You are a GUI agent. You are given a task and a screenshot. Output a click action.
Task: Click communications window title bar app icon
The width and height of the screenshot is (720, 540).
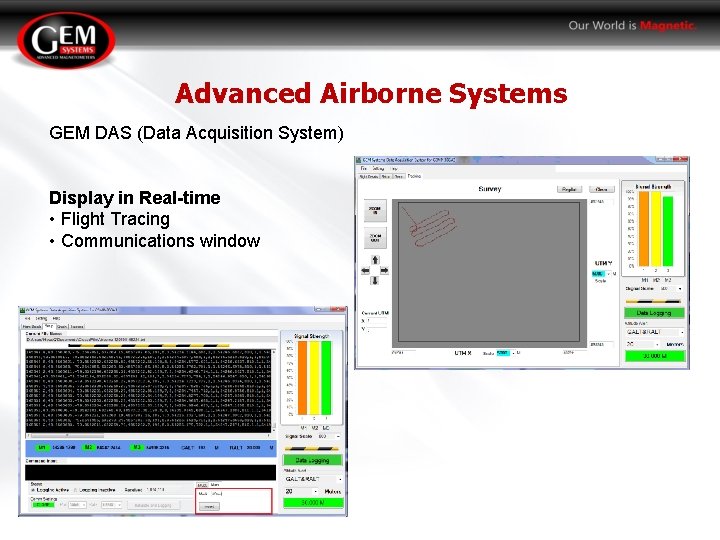pos(22,310)
